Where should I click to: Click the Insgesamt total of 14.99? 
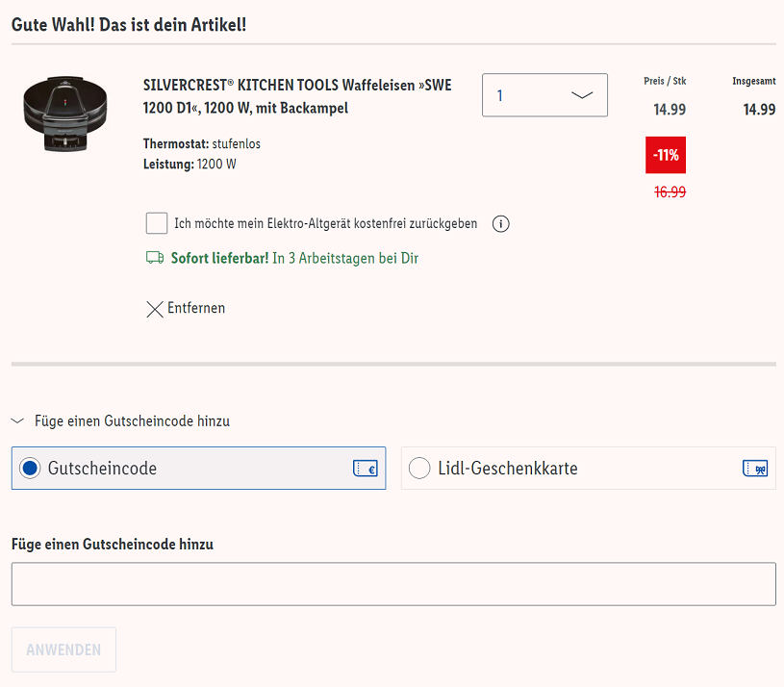759,110
